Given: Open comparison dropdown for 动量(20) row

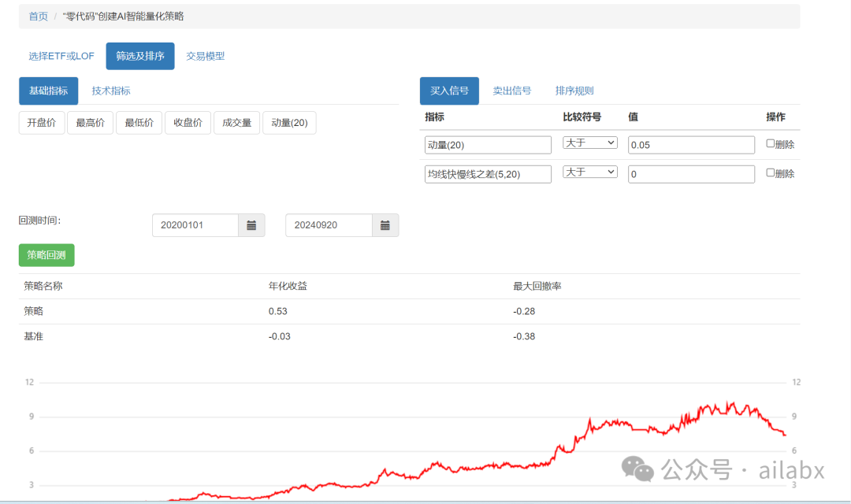Looking at the screenshot, I should tap(590, 143).
